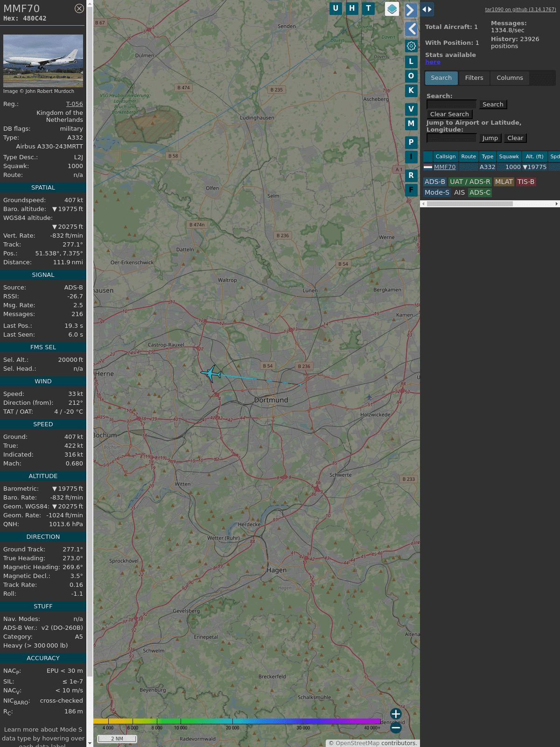The height and width of the screenshot is (747, 560).
Task: Open the T-056 registration link
Action: [74, 104]
